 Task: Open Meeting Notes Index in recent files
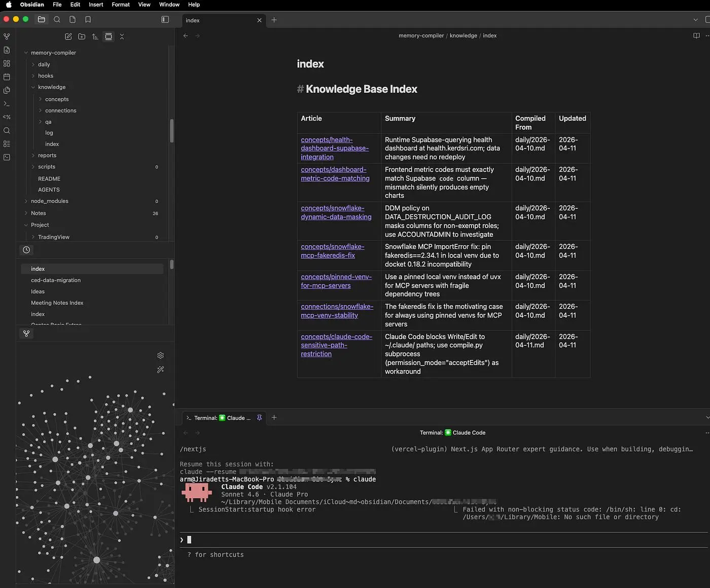pyautogui.click(x=57, y=303)
